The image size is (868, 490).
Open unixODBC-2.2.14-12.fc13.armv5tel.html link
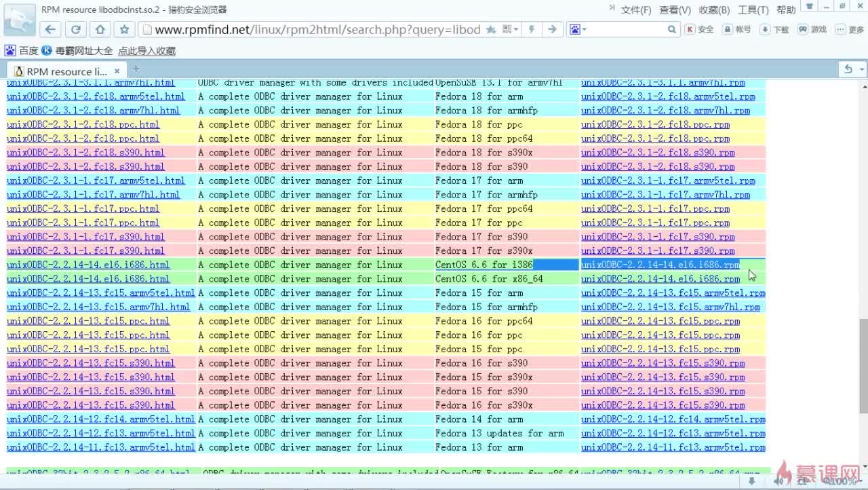click(x=101, y=433)
